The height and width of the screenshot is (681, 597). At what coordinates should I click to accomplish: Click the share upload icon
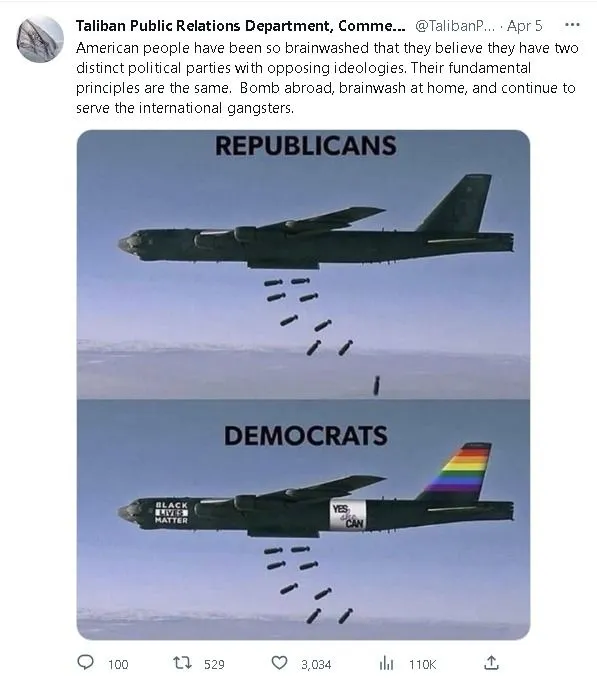491,663
